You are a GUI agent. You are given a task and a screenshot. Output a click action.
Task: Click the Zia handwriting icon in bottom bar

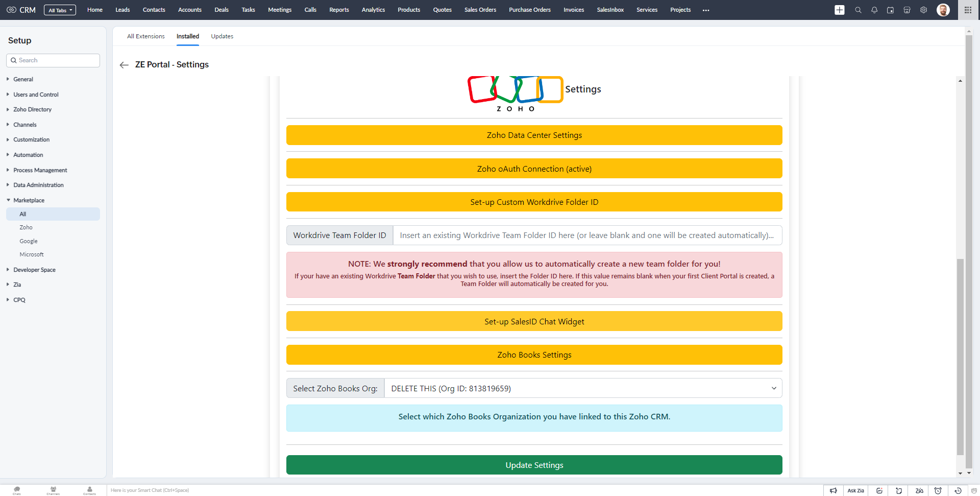pyautogui.click(x=919, y=490)
